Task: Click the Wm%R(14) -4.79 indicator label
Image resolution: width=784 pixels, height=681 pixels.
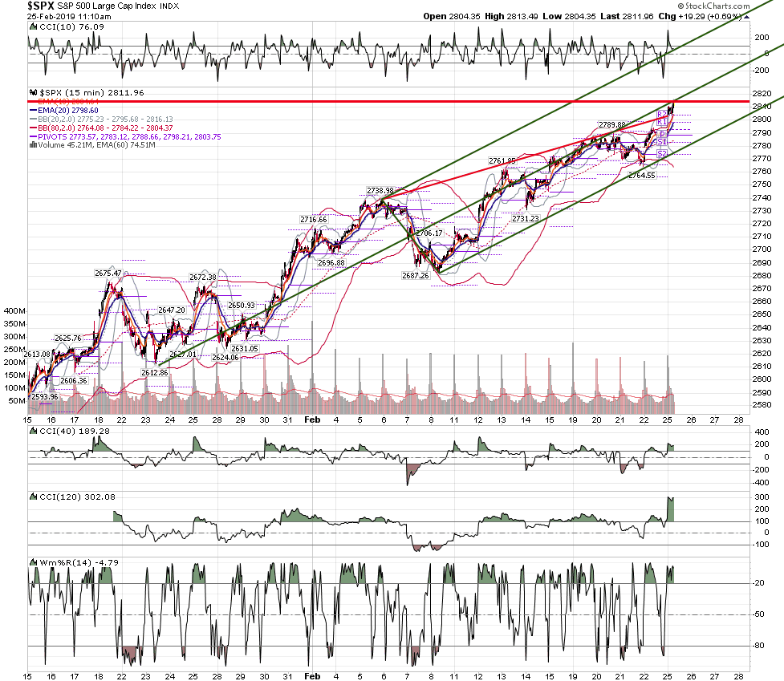Action: [x=79, y=562]
